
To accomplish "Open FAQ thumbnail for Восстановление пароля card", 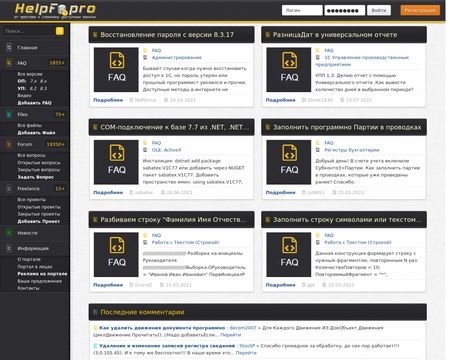I will pos(116,70).
